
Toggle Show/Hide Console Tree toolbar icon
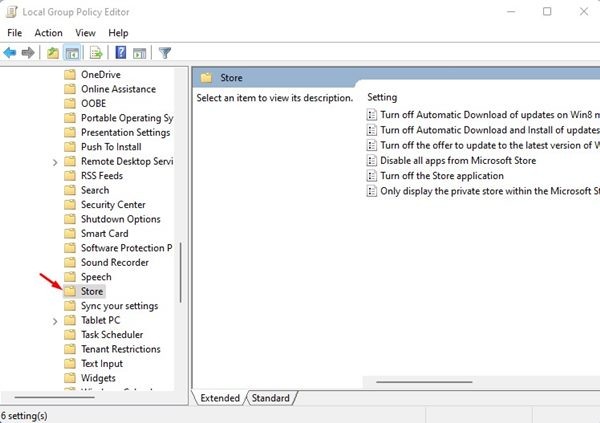(72, 53)
